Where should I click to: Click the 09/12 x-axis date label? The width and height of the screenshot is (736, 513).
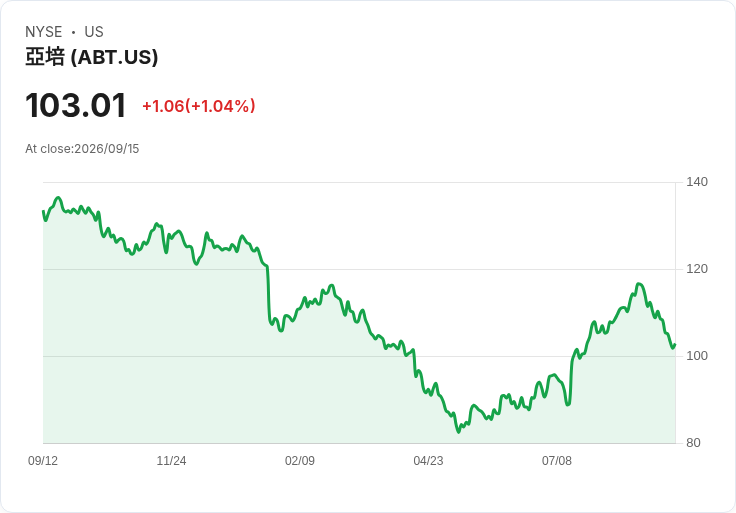[43, 461]
